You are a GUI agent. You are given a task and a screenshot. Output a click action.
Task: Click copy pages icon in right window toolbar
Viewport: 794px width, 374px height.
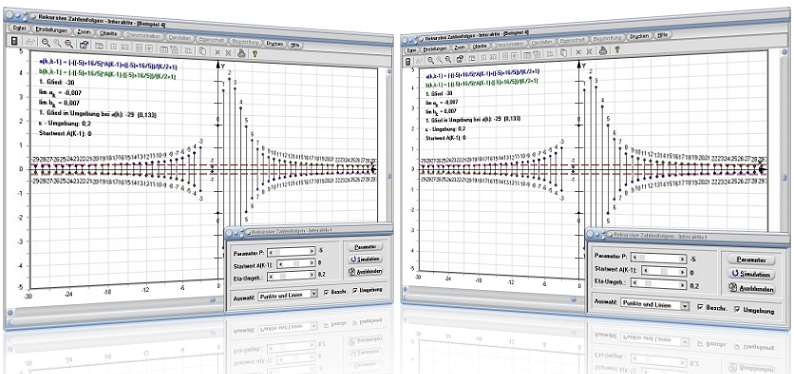[565, 52]
